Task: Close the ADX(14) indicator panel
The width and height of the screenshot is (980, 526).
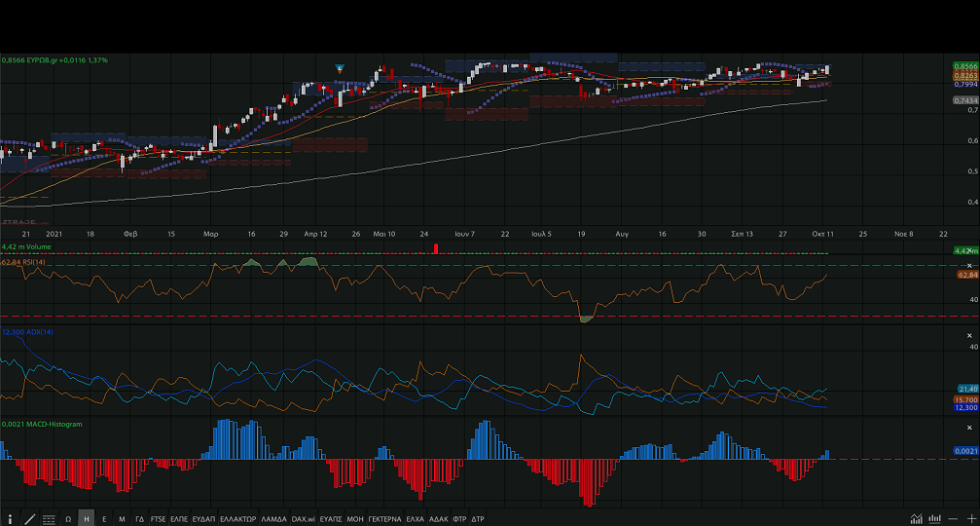Action: tap(969, 335)
